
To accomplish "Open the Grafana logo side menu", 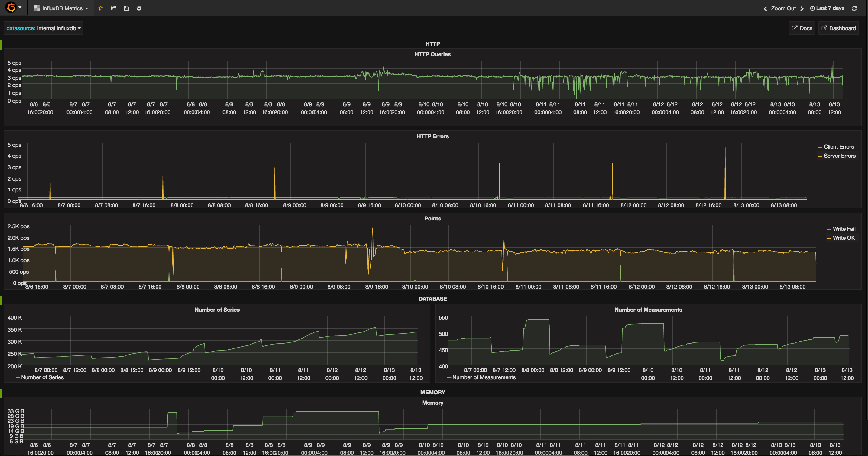I will [x=11, y=8].
